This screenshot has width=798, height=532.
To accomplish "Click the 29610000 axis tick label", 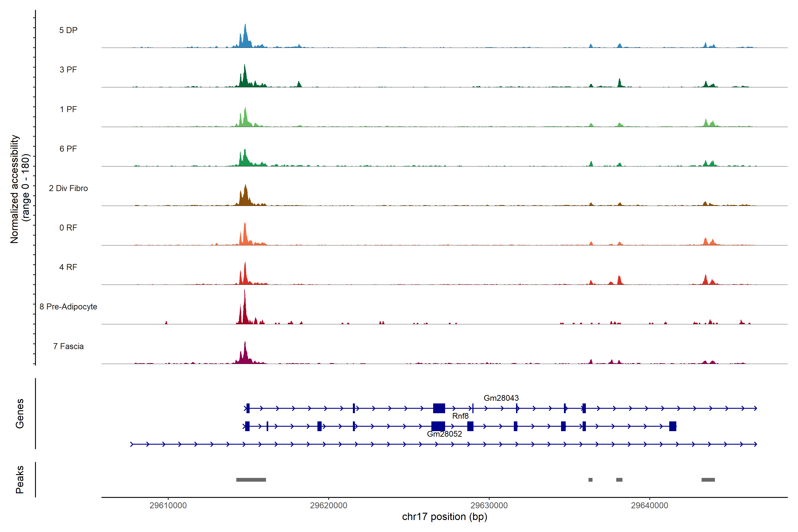I will pos(168,506).
